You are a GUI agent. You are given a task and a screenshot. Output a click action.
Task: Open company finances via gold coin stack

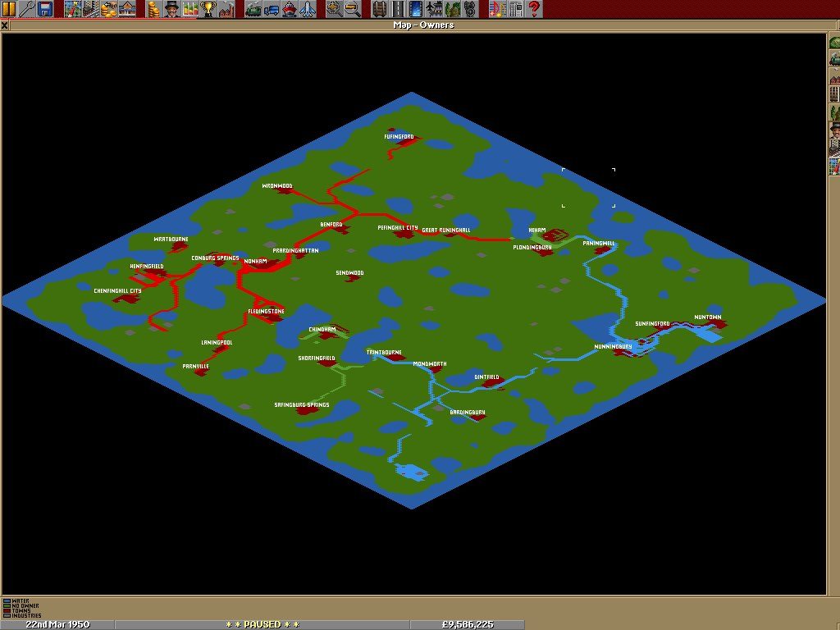[154, 8]
